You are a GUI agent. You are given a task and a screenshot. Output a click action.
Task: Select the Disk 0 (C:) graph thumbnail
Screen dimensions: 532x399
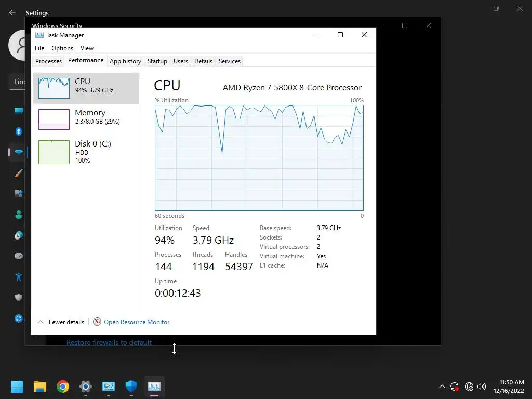[54, 152]
